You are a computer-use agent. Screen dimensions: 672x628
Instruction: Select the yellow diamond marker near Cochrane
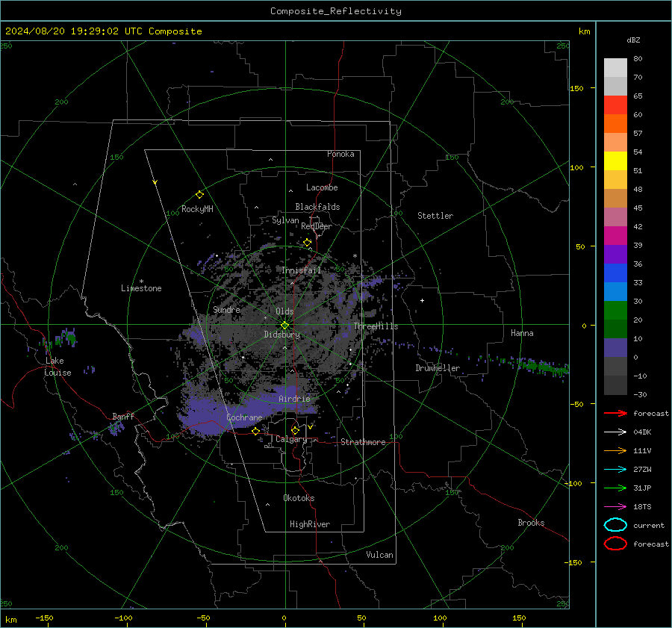[255, 431]
